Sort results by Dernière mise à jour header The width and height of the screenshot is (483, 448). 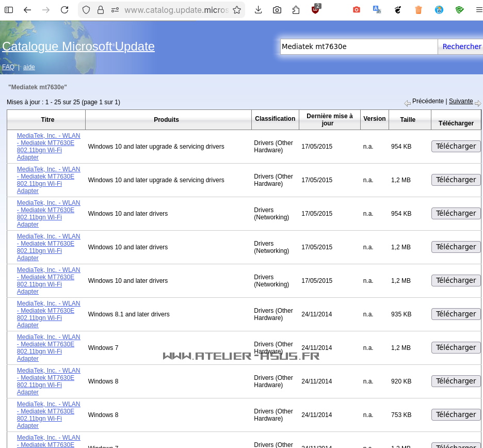[x=329, y=120]
